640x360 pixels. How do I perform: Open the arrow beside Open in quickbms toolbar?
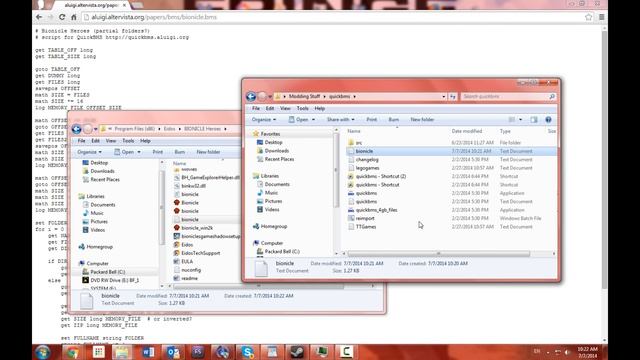[x=313, y=120]
